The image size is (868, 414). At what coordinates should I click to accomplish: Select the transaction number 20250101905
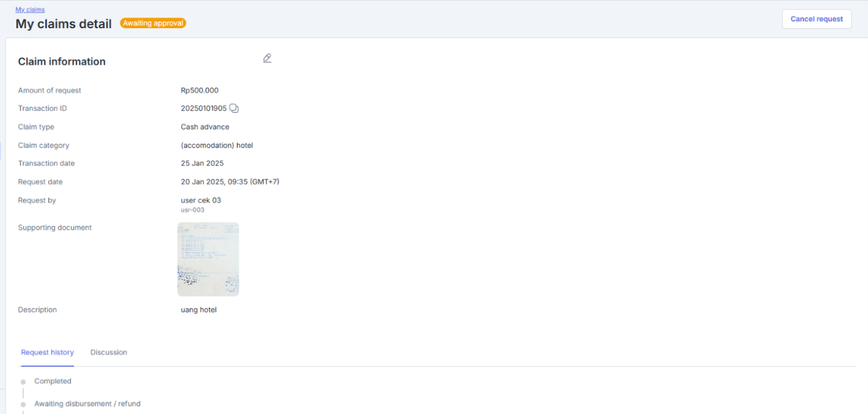(x=204, y=109)
